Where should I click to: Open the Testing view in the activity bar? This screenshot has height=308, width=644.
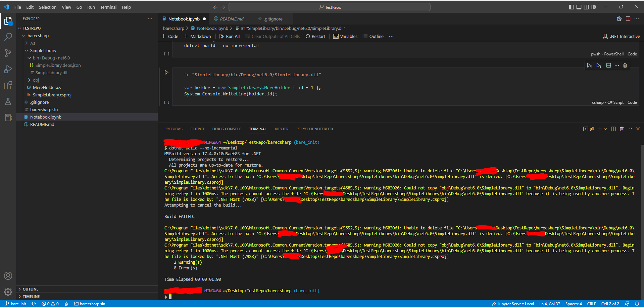tap(8, 101)
